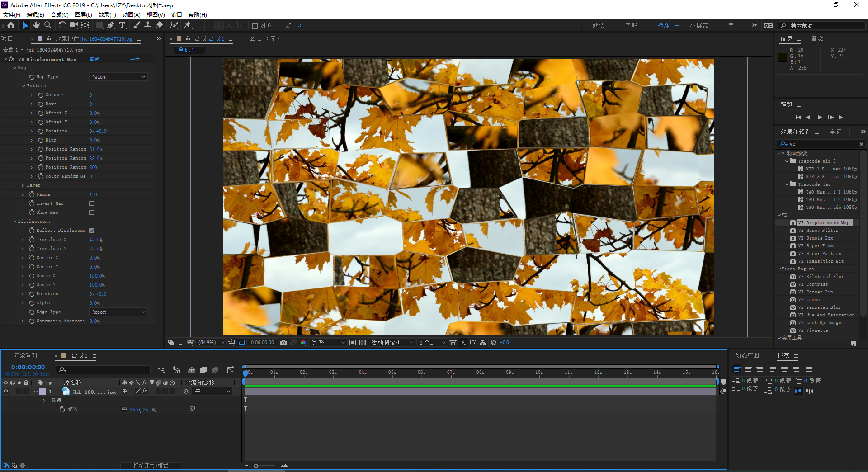Select the Hand tool in toolbar
868x472 pixels.
[x=37, y=25]
